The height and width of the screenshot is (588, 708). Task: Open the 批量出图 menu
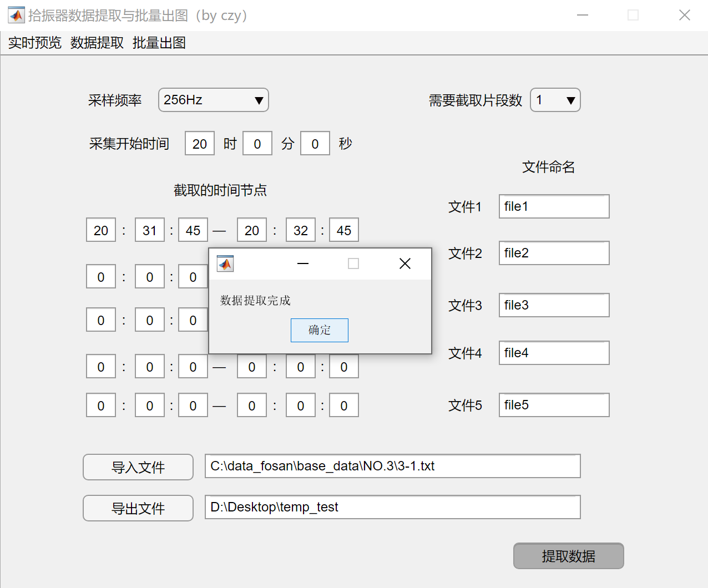tap(158, 42)
